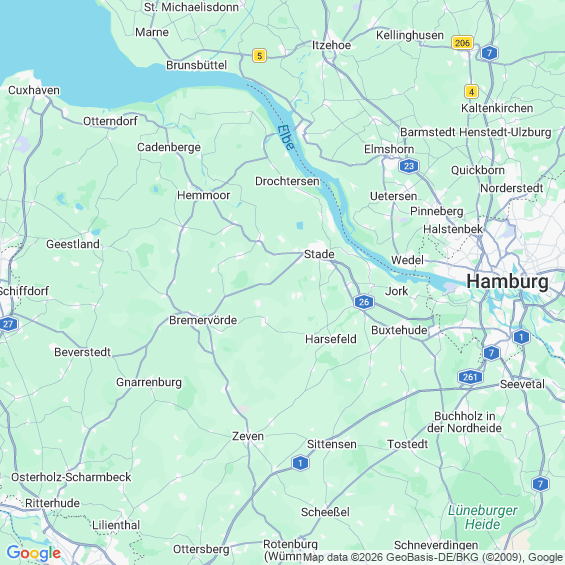Click the yellow B206 road shield
565x565 pixels.
[x=462, y=43]
